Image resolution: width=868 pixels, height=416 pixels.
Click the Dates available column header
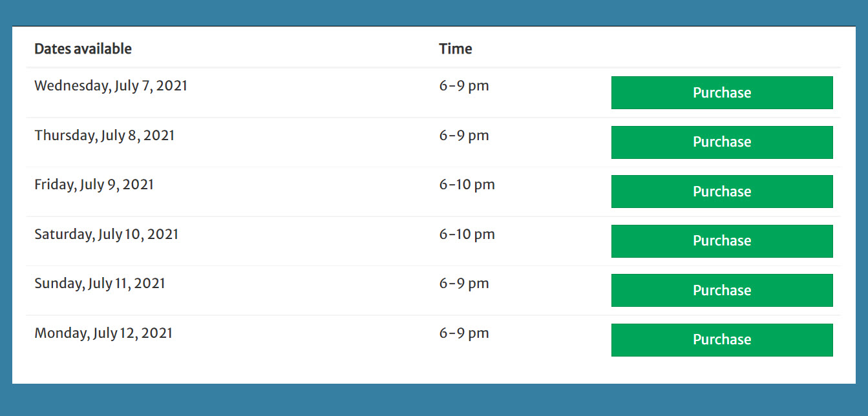[83, 48]
